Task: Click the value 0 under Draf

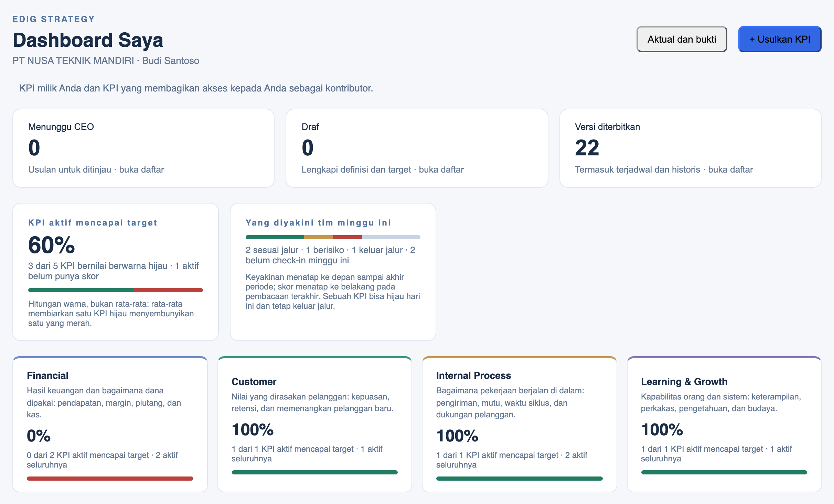Action: point(308,148)
